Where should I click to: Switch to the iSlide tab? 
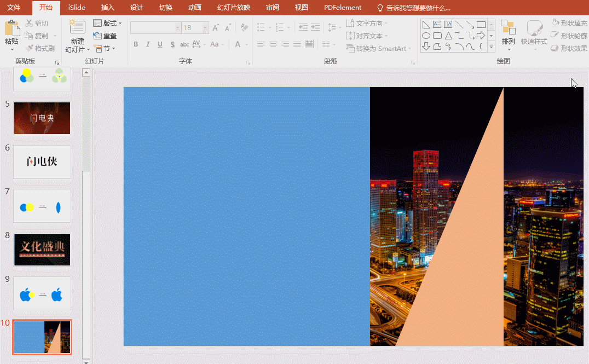77,8
